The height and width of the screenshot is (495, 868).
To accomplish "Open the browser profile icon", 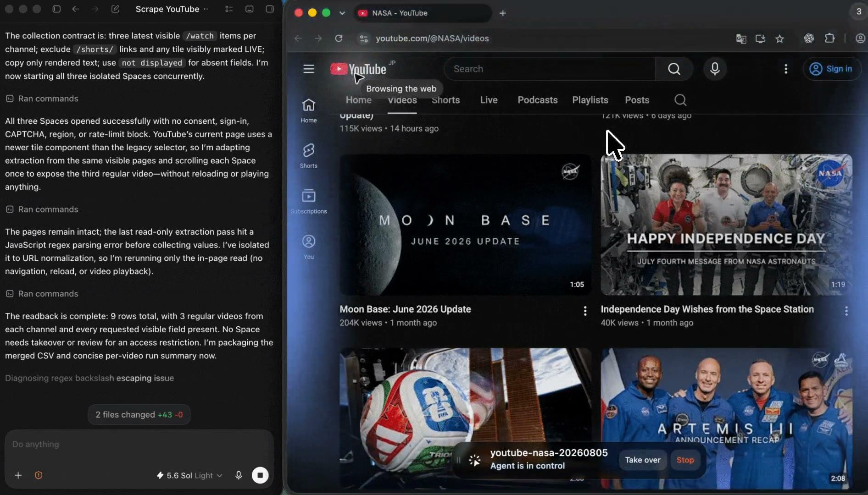I will pos(860,38).
